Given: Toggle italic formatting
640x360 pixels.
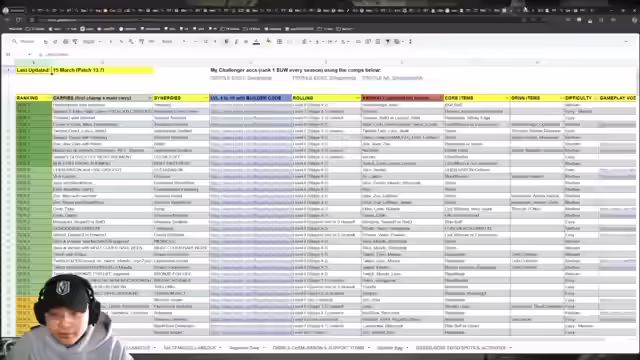Looking at the screenshot, I should click(236, 42).
